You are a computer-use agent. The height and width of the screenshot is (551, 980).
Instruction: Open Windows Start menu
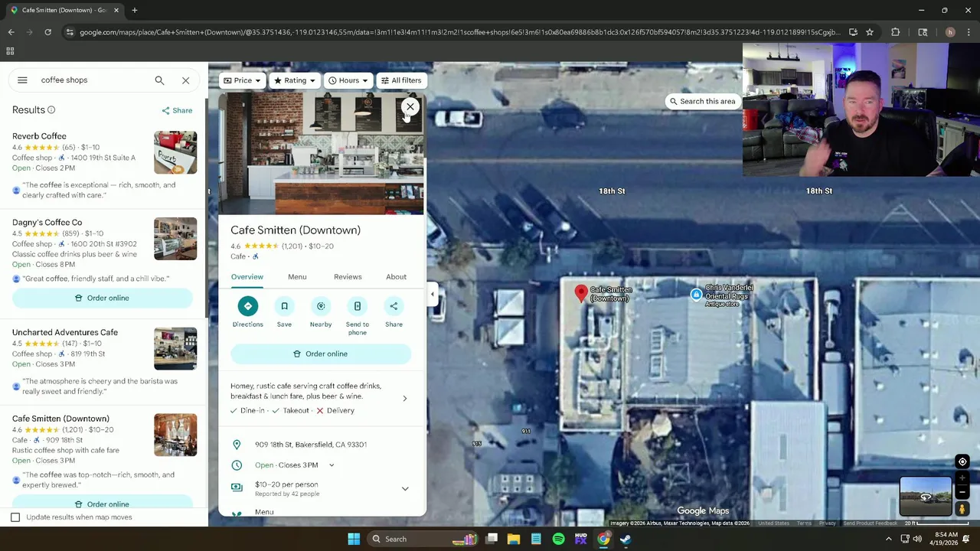point(354,539)
